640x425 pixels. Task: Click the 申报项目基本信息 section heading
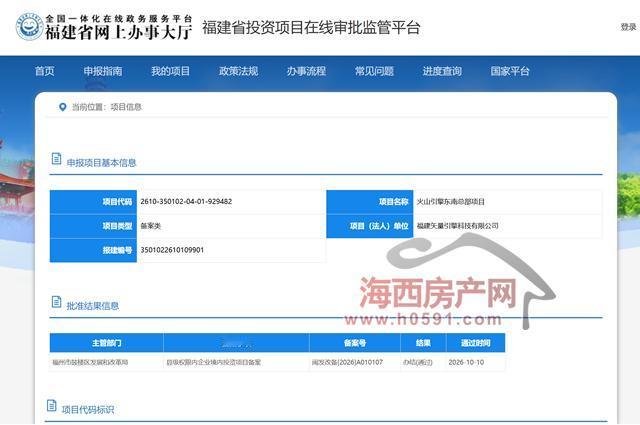[101, 163]
